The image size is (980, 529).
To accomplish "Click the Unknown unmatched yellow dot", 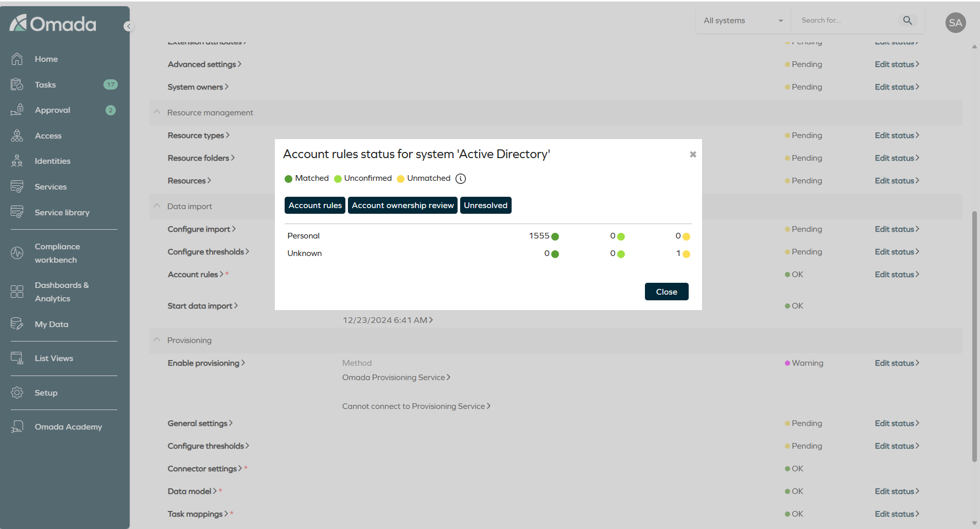I will tap(686, 254).
